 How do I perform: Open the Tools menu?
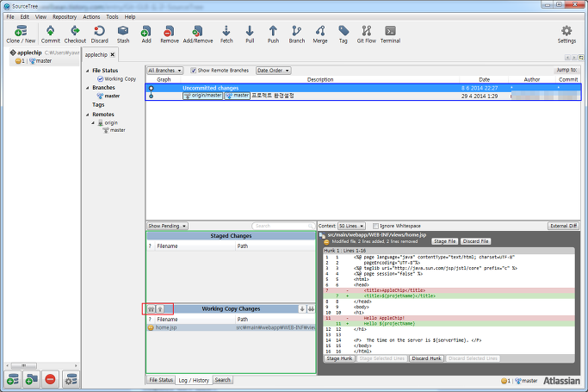(x=112, y=17)
